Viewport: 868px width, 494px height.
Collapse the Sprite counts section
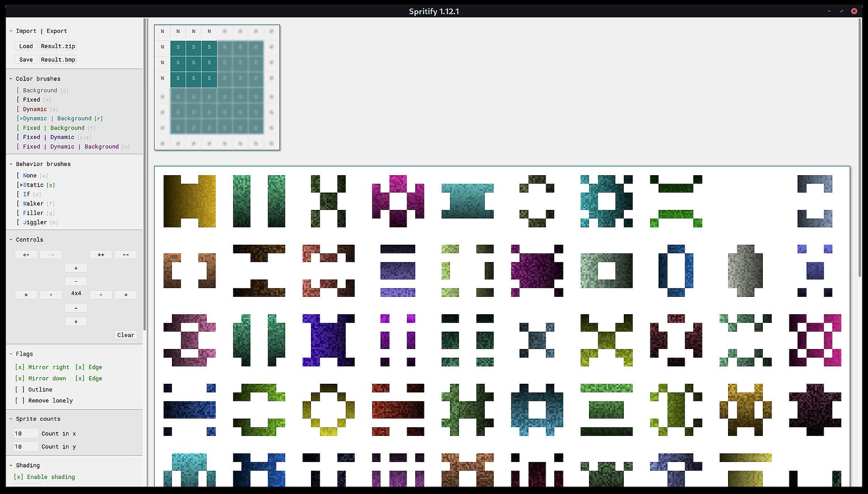point(35,419)
